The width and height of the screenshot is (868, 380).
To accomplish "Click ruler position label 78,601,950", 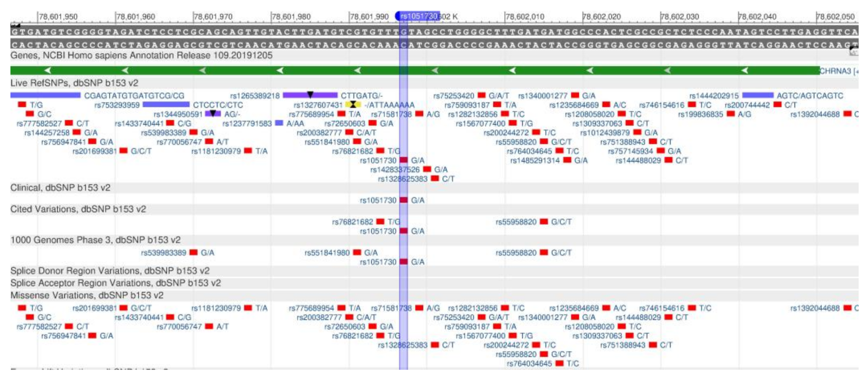I will [x=58, y=17].
